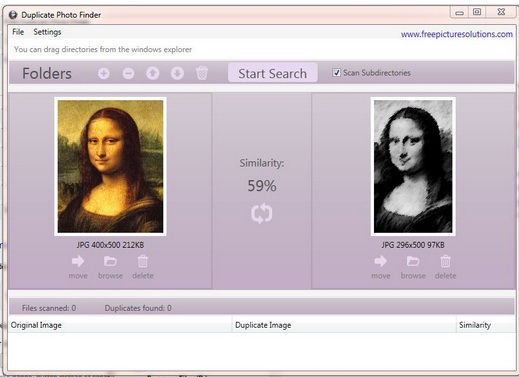Screen dimensions: 519x377
Task: Open the File menu
Action: [x=18, y=32]
